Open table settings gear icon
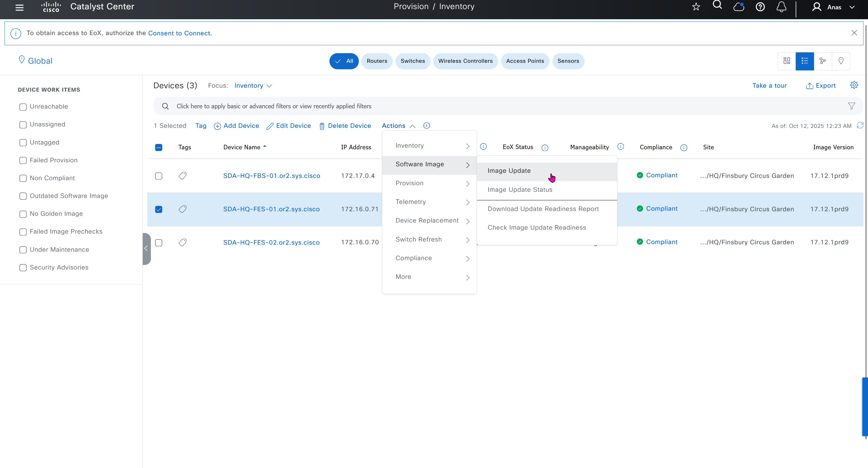 point(854,85)
